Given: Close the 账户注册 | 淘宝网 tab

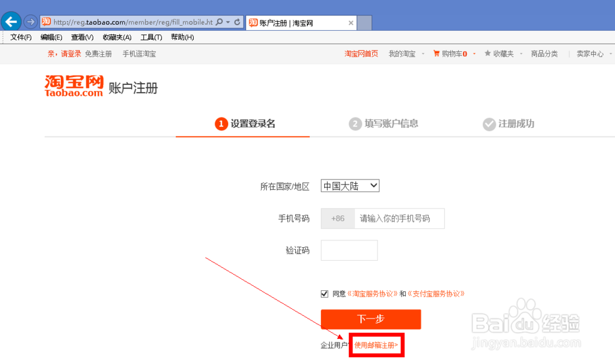Looking at the screenshot, I should (x=351, y=23).
